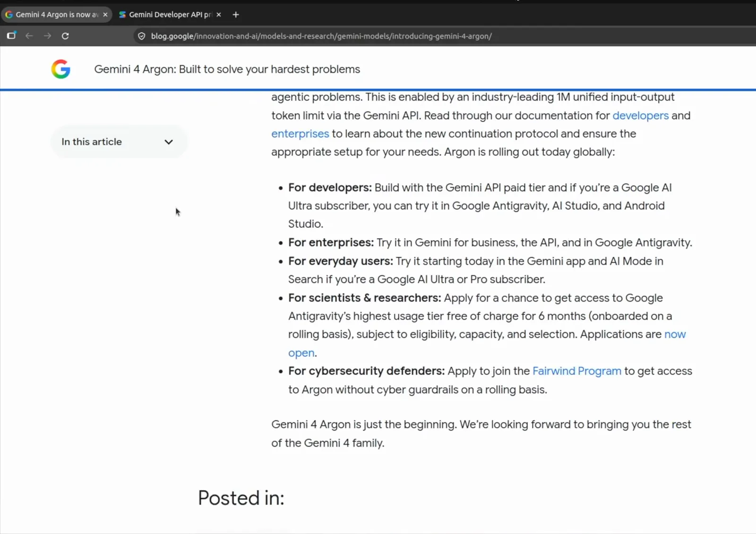Click the 'For developers:' bold label
This screenshot has width=756, height=534.
pos(330,188)
